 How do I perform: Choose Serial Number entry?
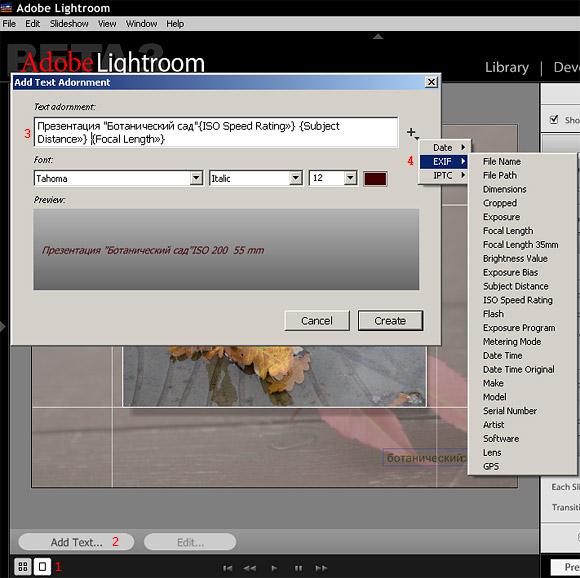coord(510,411)
